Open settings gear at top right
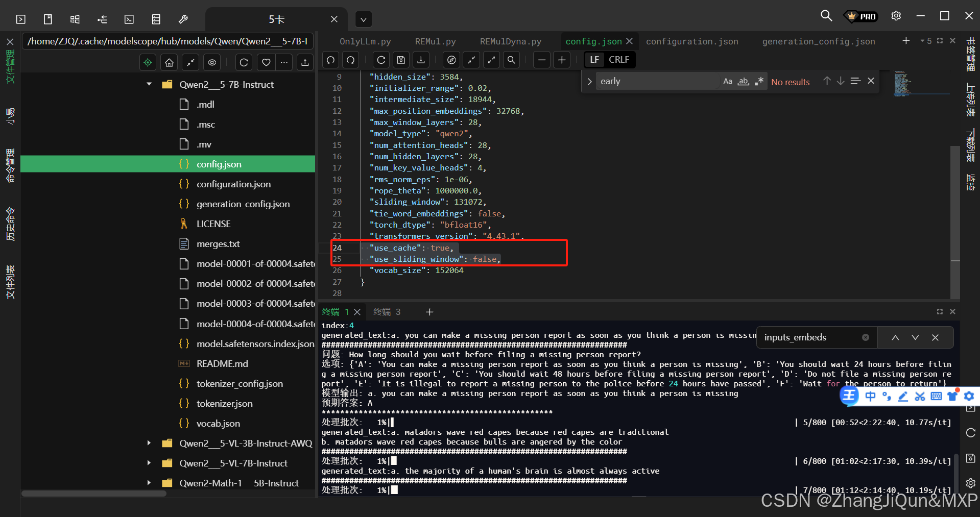Image resolution: width=980 pixels, height=517 pixels. 896,16
